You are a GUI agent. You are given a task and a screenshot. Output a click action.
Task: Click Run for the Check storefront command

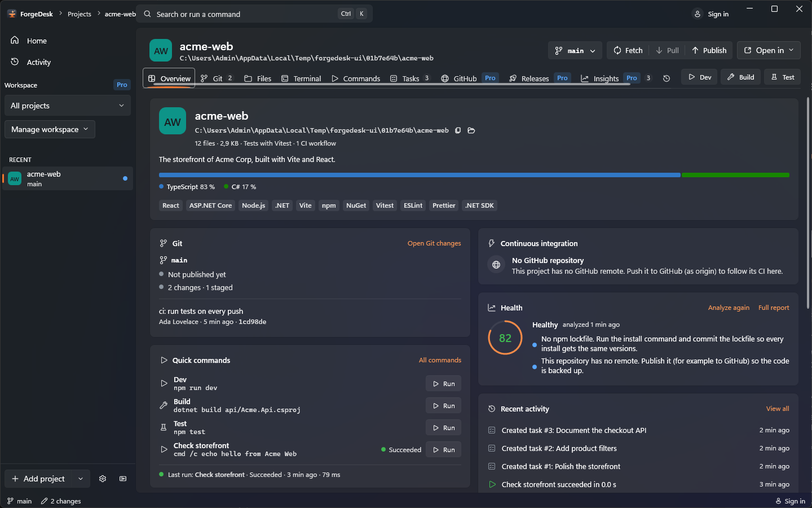coord(444,450)
